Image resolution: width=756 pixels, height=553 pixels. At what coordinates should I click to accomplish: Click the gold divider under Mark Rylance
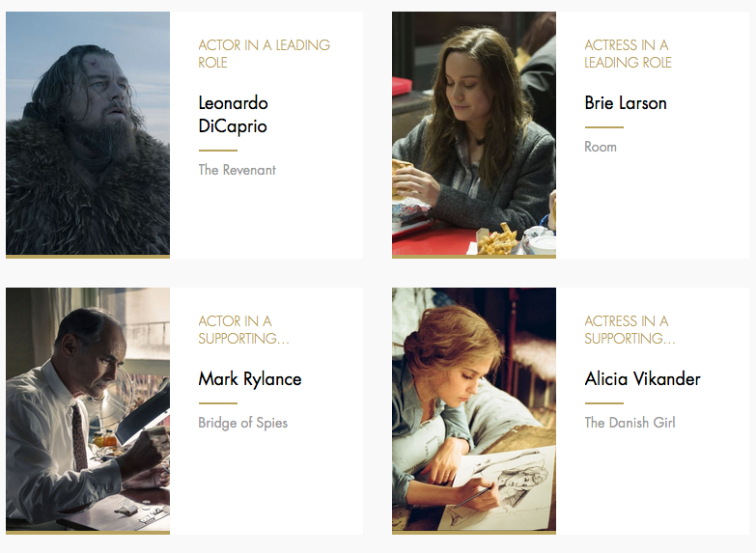pyautogui.click(x=218, y=403)
